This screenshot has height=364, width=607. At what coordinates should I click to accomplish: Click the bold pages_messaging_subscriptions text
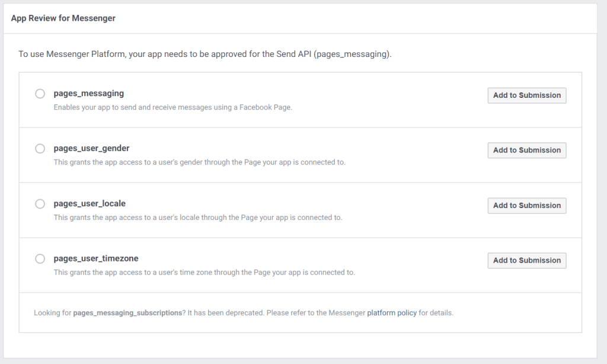pos(128,312)
